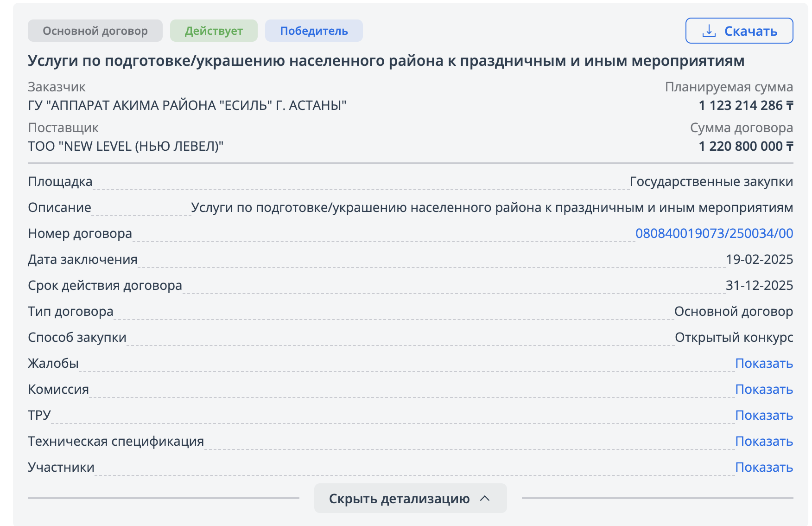Image resolution: width=812 pixels, height=526 pixels.
Task: Collapse details via Скрыть детализацию
Action: [x=400, y=499]
